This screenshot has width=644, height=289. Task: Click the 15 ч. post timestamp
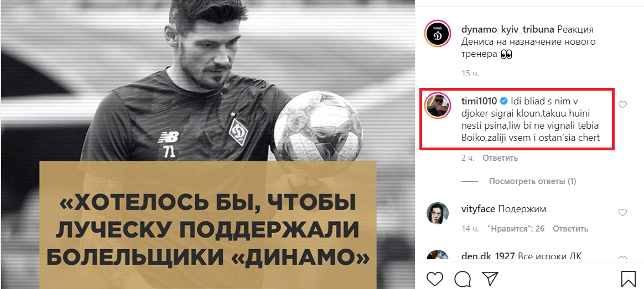[x=470, y=74]
